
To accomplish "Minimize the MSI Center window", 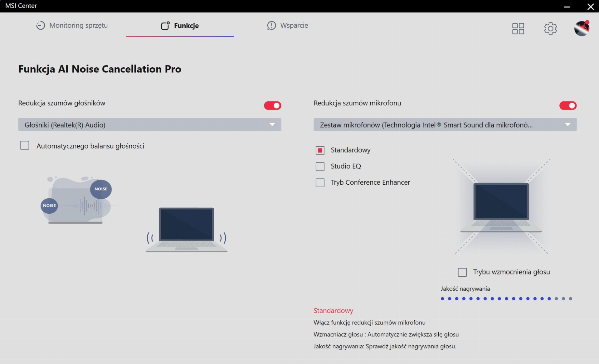I will (x=567, y=6).
